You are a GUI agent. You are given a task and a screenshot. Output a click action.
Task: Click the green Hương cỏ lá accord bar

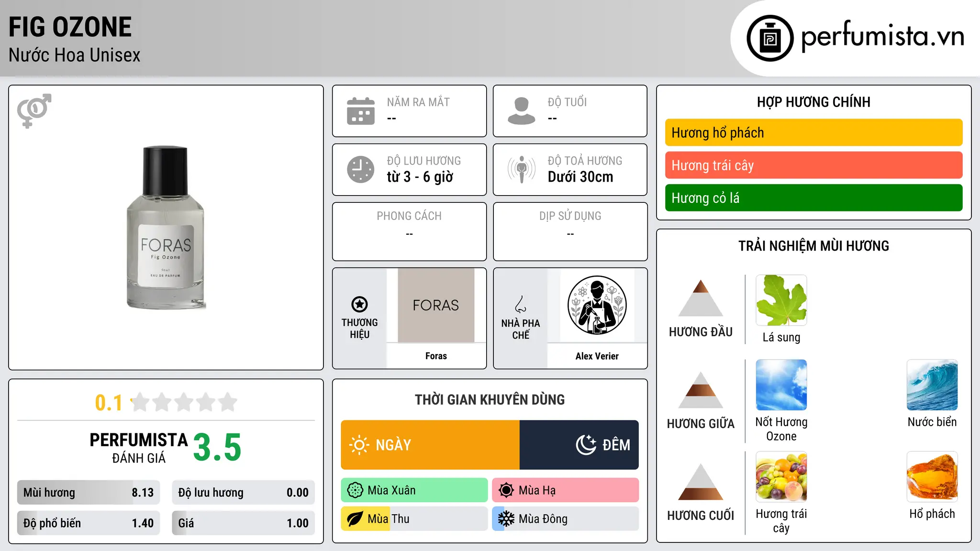point(813,198)
